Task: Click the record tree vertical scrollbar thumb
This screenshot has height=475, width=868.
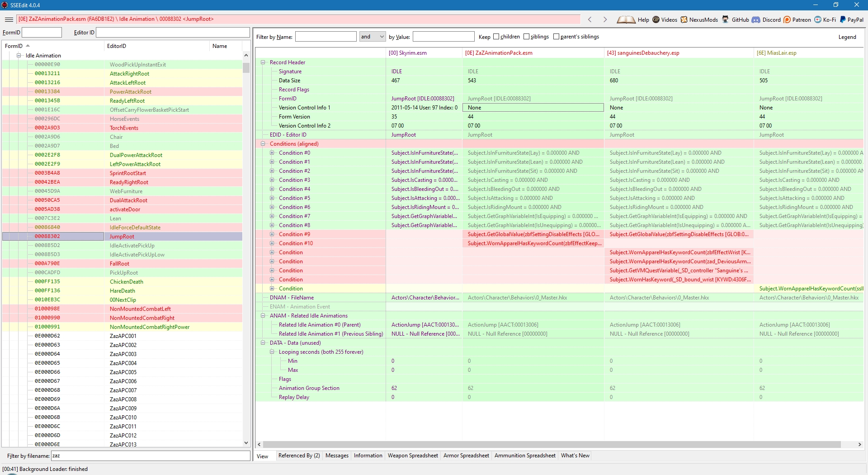Action: [246, 68]
